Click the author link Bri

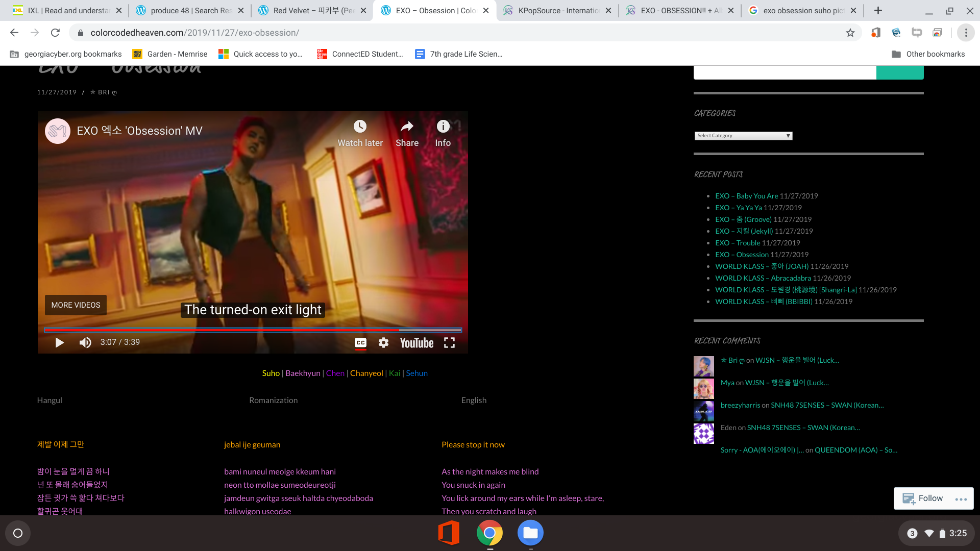pos(104,92)
